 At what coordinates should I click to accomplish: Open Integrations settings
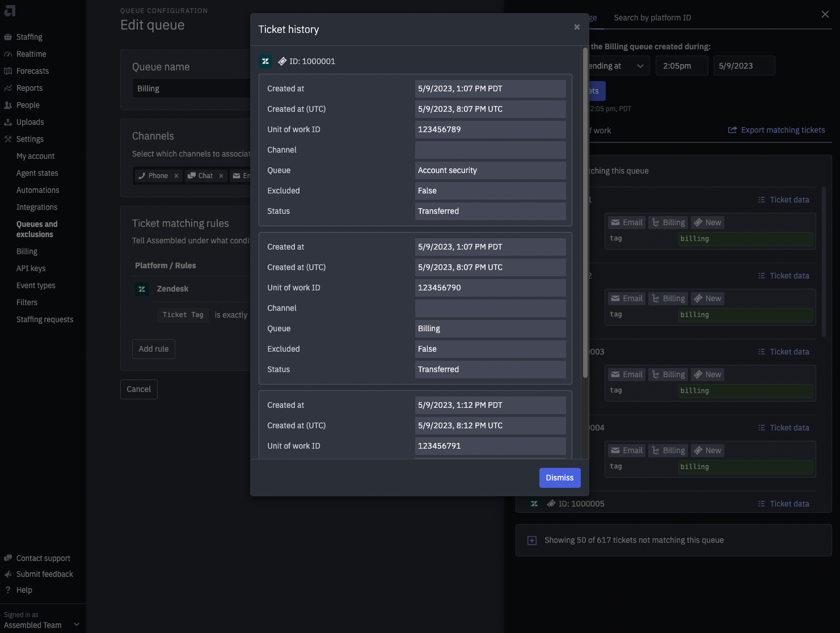click(37, 207)
